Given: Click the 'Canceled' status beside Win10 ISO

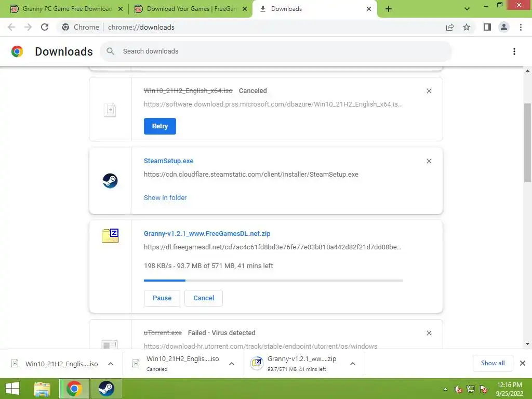Looking at the screenshot, I should tap(253, 90).
